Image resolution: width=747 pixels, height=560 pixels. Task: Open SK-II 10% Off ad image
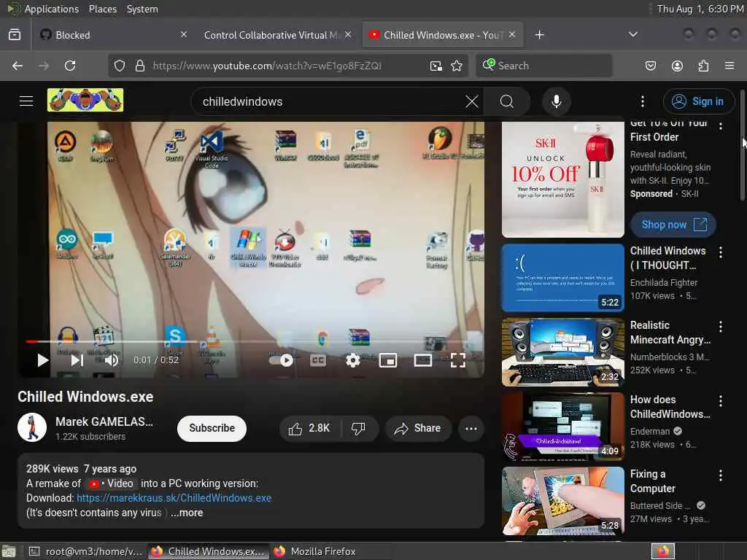click(x=562, y=179)
